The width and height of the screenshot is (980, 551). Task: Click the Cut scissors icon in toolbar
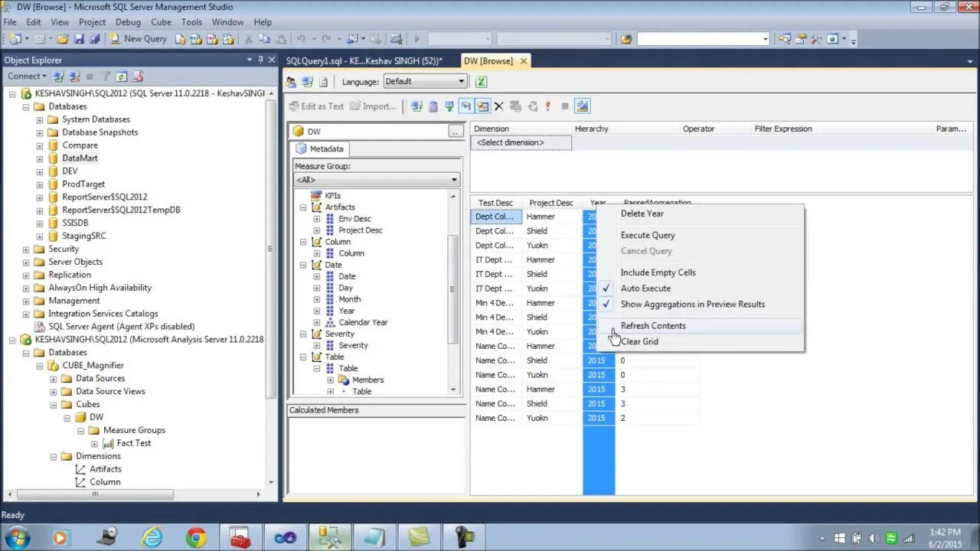point(248,38)
